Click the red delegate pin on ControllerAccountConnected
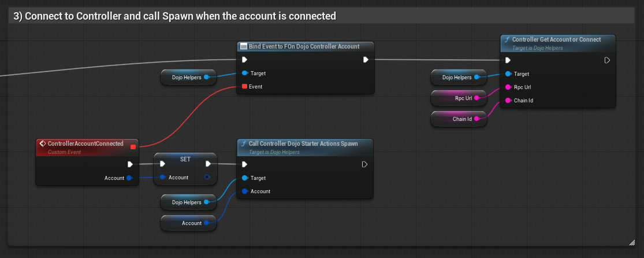This screenshot has height=258, width=644. click(x=133, y=147)
